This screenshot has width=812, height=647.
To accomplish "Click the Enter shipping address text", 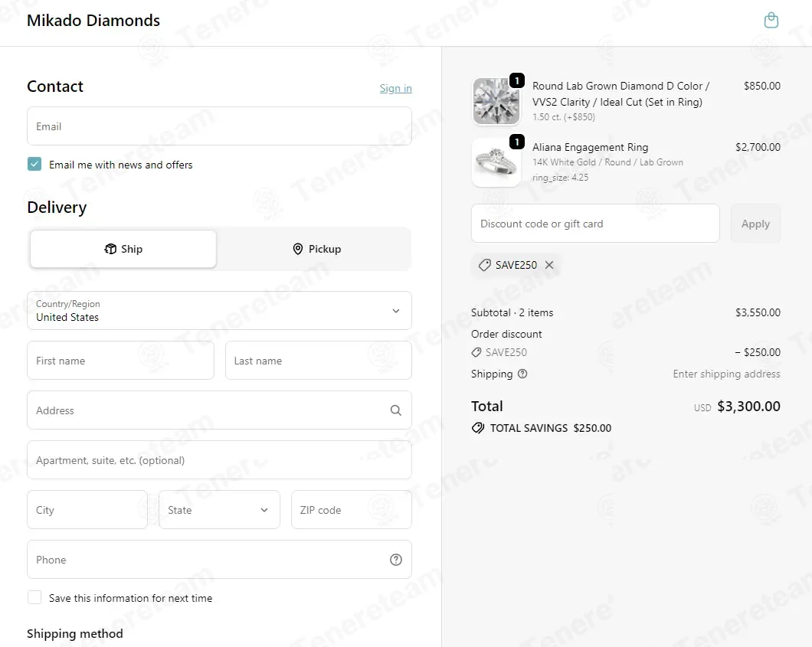I will 726,374.
